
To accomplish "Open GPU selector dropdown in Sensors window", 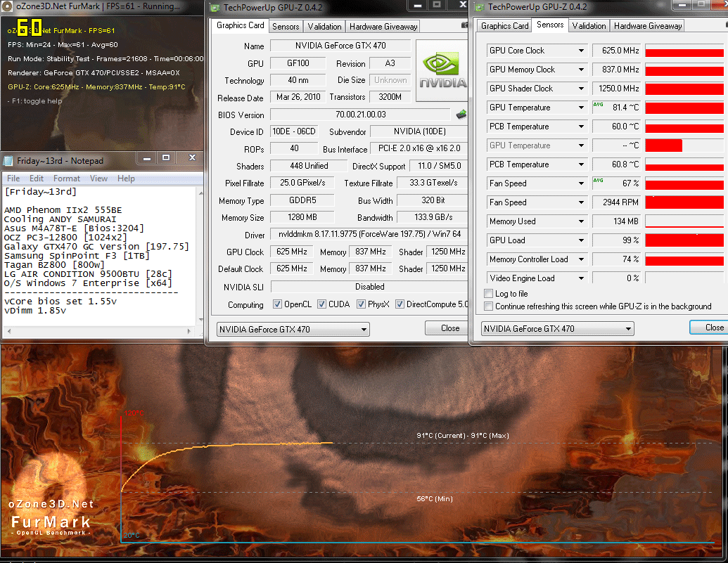I will click(x=558, y=329).
